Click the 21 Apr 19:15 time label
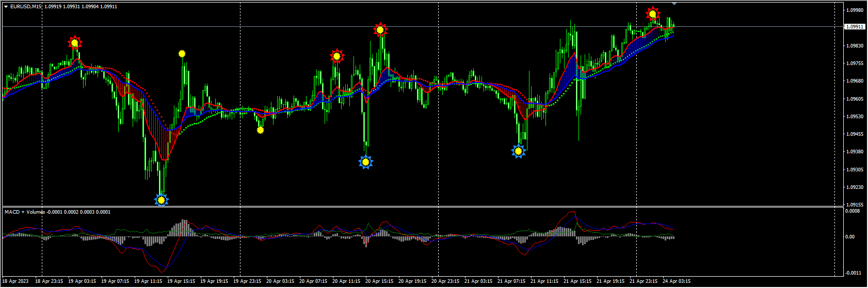Viewport: 868px width, 288px height. [x=610, y=281]
